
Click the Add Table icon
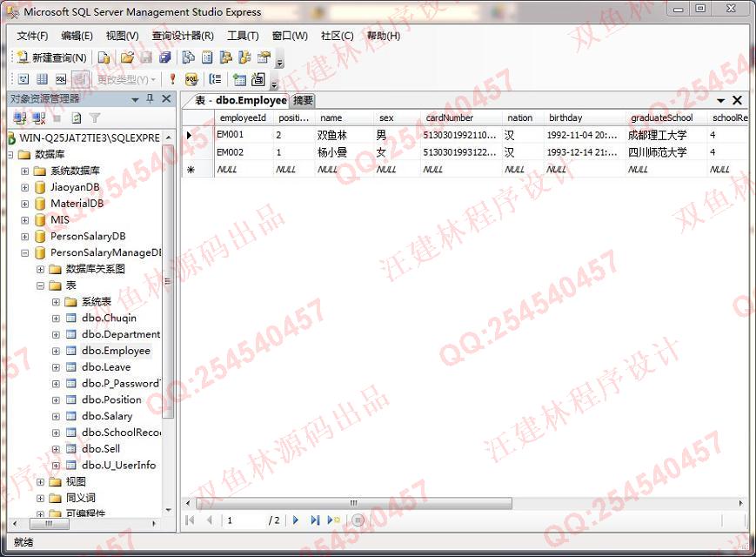click(239, 78)
